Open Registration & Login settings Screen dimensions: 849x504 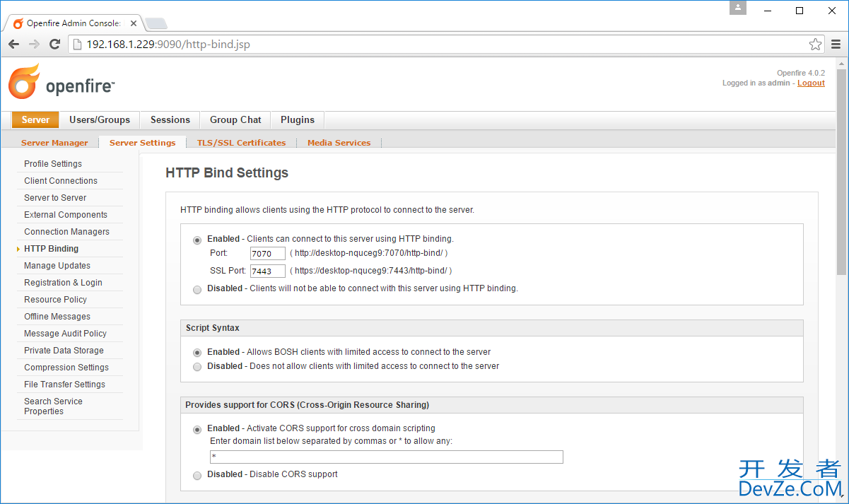pyautogui.click(x=63, y=283)
